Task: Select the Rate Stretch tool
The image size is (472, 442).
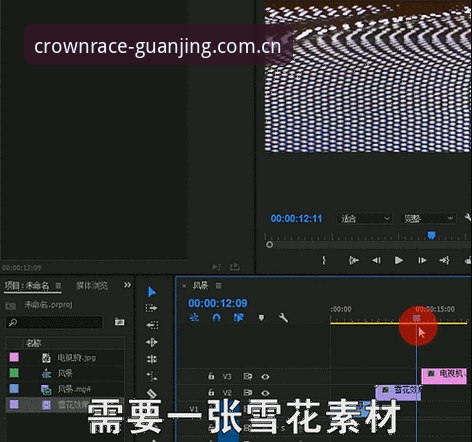Action: click(152, 376)
